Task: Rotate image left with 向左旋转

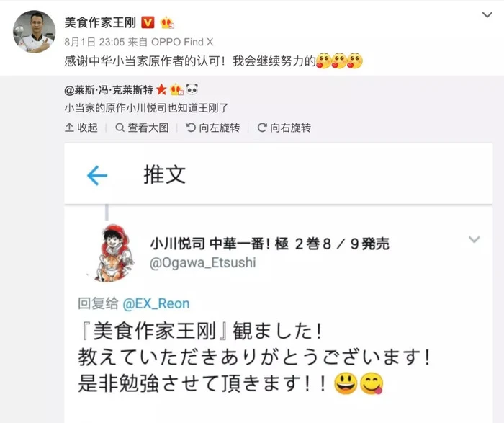Action: click(213, 128)
